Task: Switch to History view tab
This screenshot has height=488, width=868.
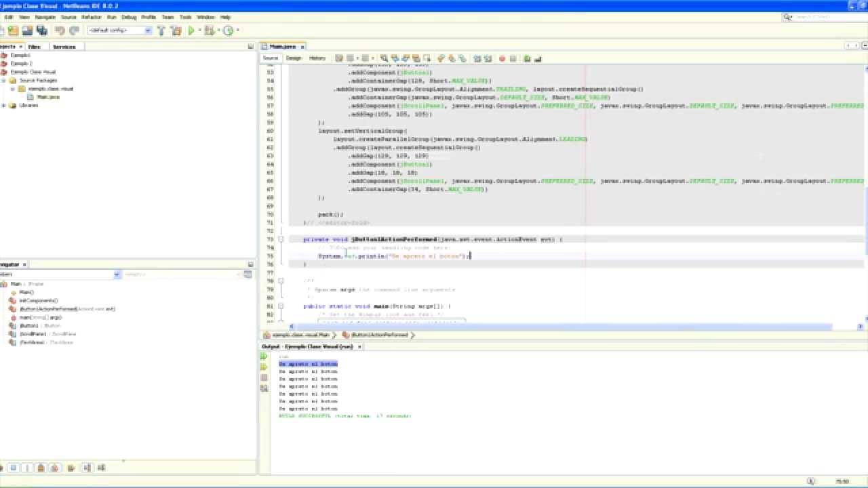Action: (317, 58)
